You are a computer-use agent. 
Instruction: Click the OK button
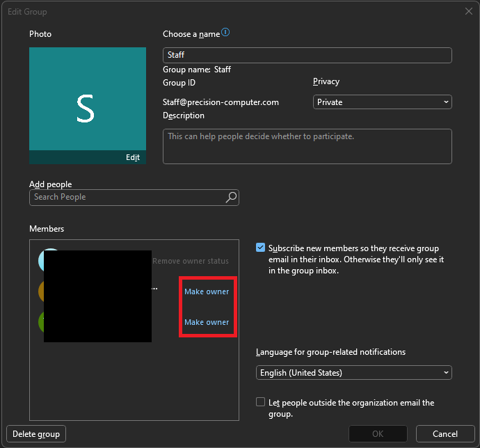pos(378,434)
